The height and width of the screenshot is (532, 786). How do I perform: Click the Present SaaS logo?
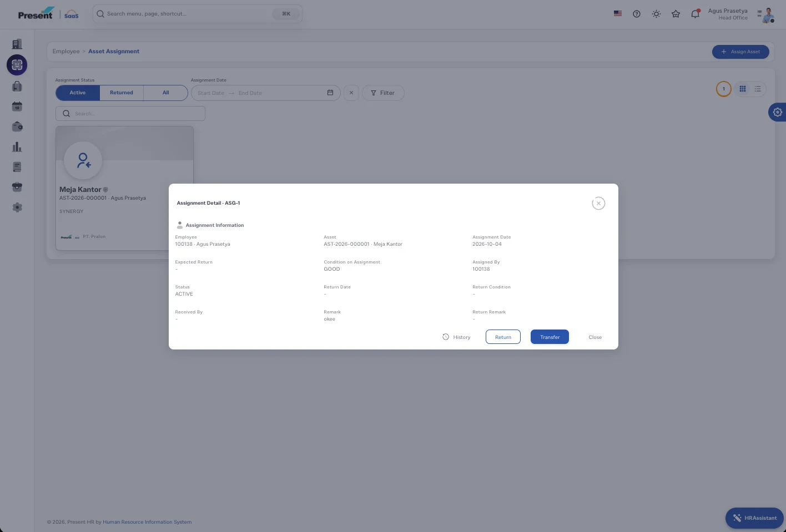tap(48, 14)
